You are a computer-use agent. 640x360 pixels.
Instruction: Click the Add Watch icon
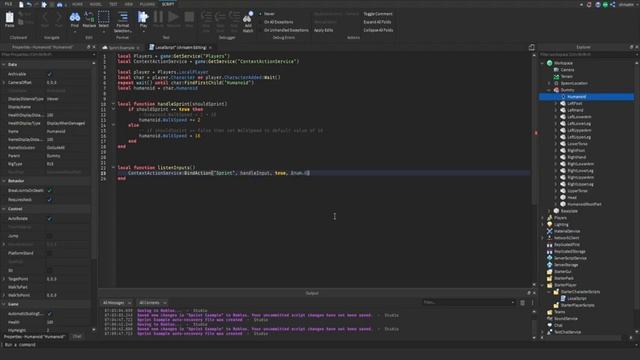tap(248, 17)
